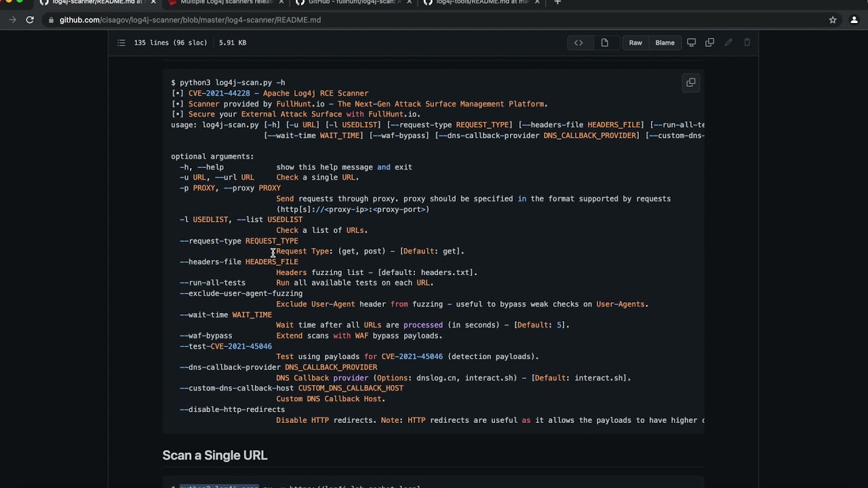
Task: Click 'CVE-2021-44228' in the scanner banner line
Action: tap(219, 94)
